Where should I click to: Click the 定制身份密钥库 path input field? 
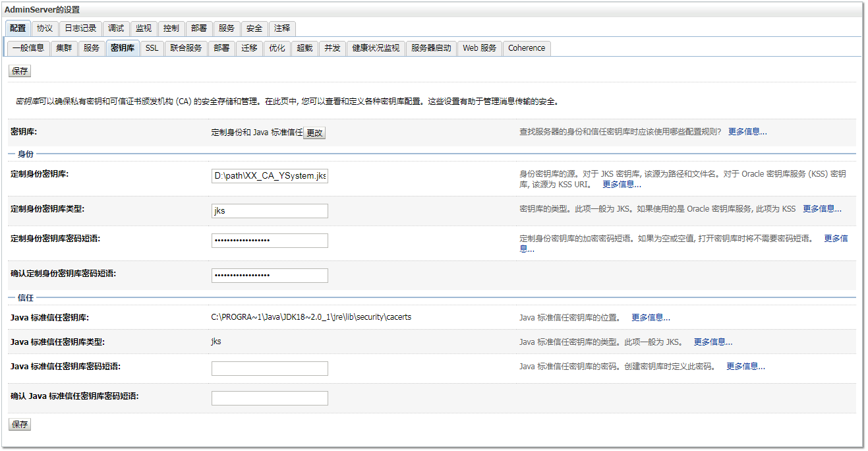click(269, 175)
